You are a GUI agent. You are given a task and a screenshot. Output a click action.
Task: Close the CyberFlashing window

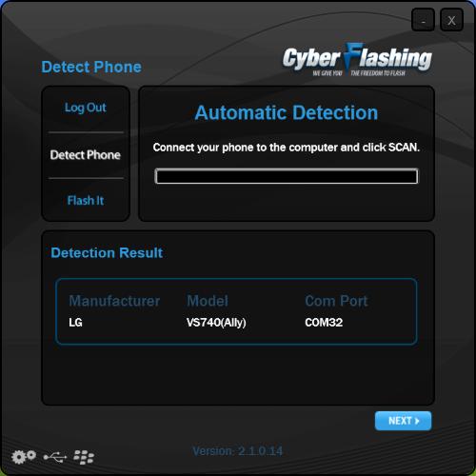point(451,20)
